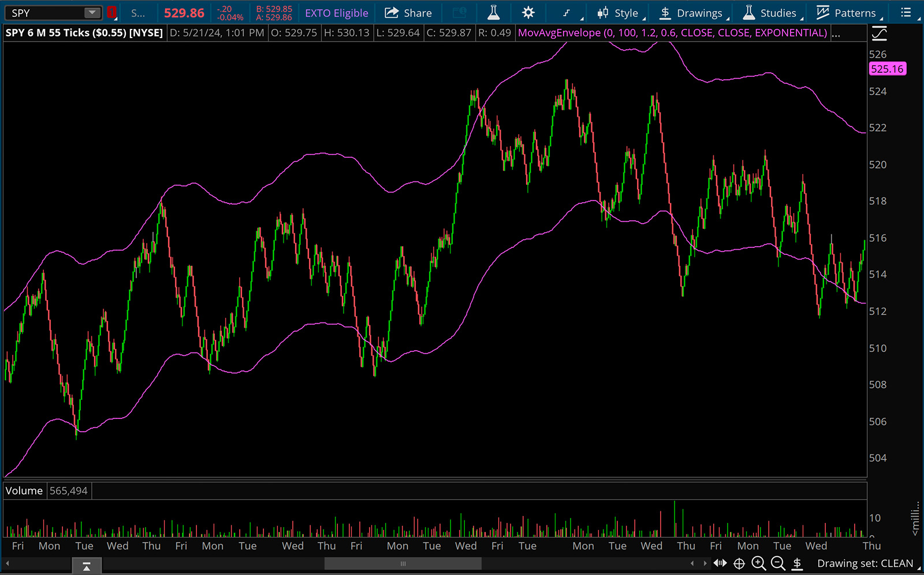Click the high value H: 530.13
The image size is (924, 575).
(346, 33)
